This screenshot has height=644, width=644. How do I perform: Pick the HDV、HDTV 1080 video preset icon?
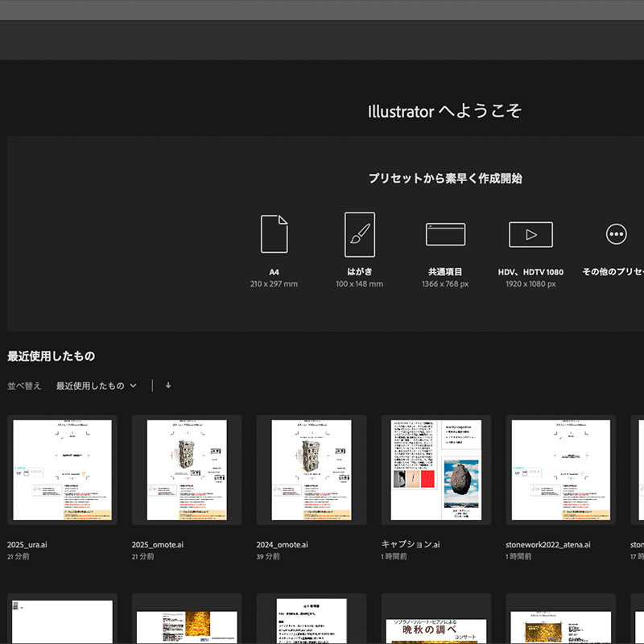530,234
